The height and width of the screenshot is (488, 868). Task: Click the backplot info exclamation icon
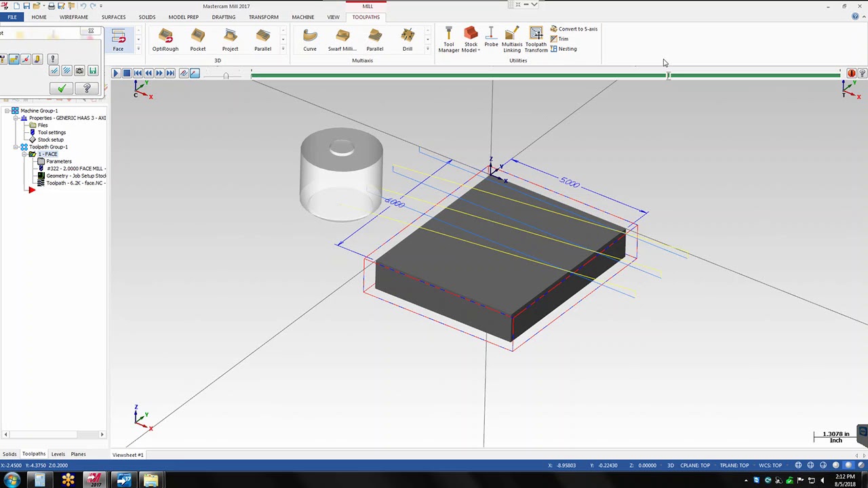tap(53, 60)
